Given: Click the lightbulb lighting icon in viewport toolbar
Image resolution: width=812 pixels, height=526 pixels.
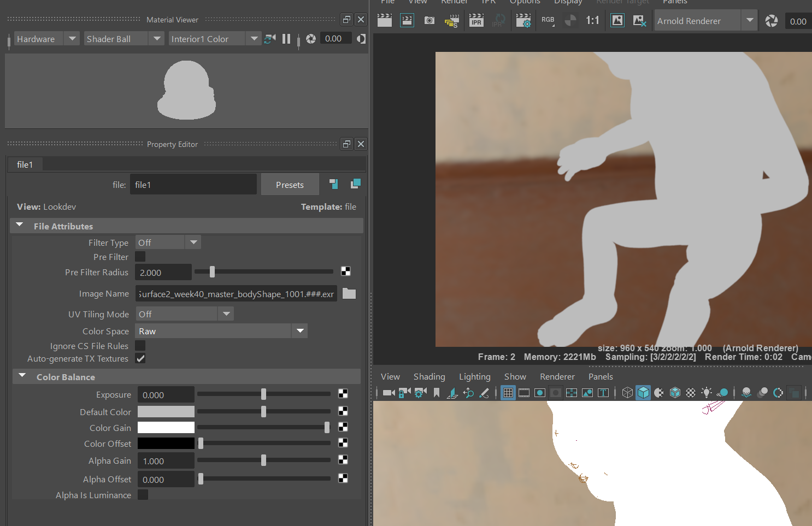Looking at the screenshot, I should pyautogui.click(x=707, y=392).
